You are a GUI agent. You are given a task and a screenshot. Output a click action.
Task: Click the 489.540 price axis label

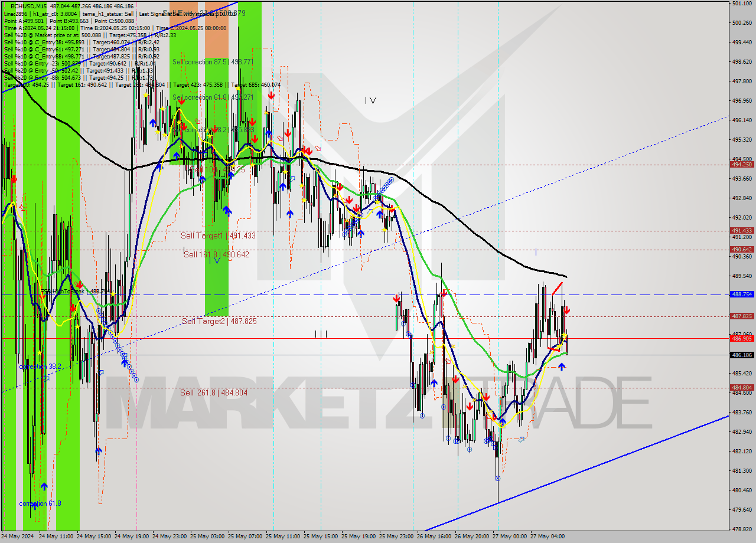(x=742, y=276)
